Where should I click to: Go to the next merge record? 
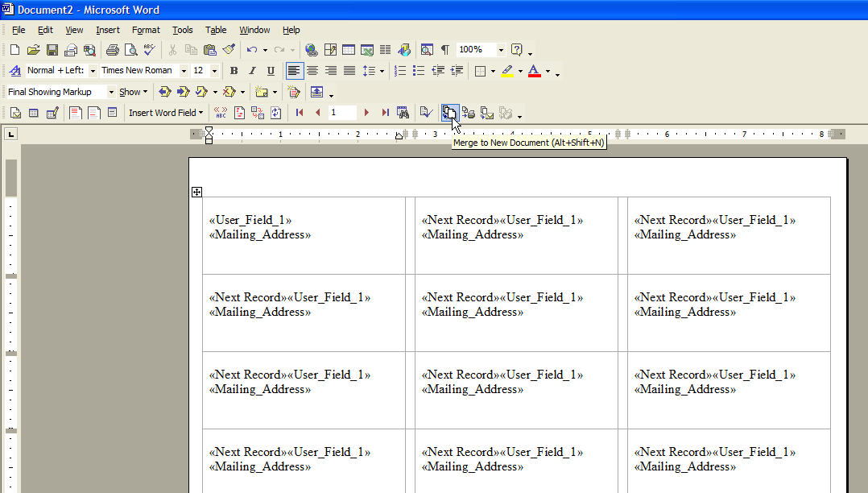coord(366,113)
